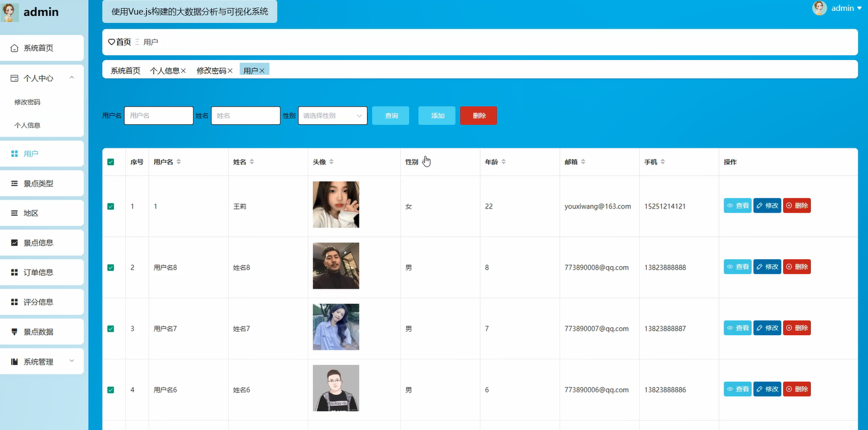Close the 个人信息 tab with its X

point(184,71)
